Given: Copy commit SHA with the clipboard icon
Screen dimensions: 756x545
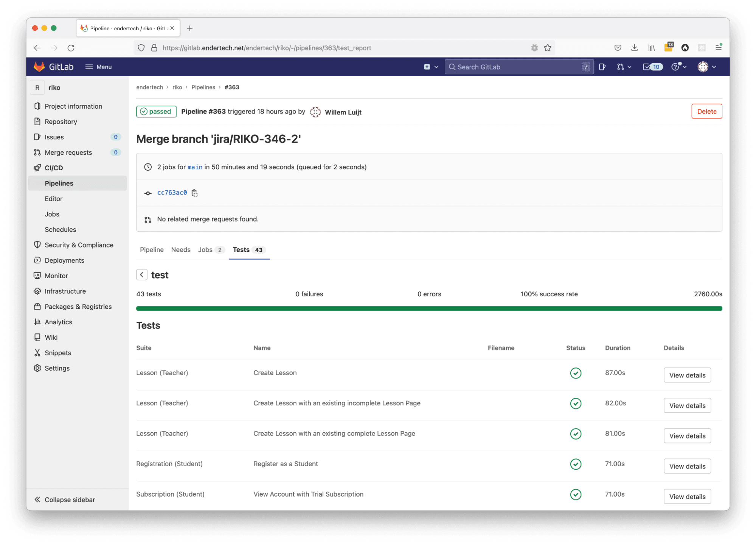Looking at the screenshot, I should [x=194, y=193].
